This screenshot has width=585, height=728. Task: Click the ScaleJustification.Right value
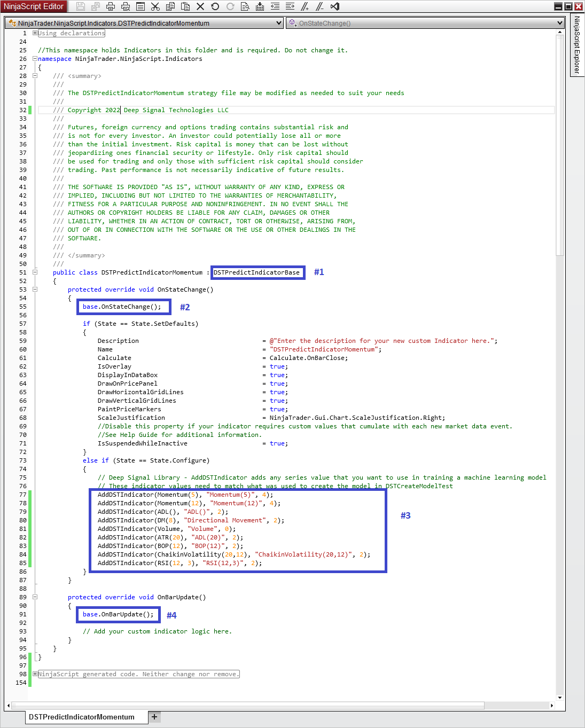tap(357, 418)
